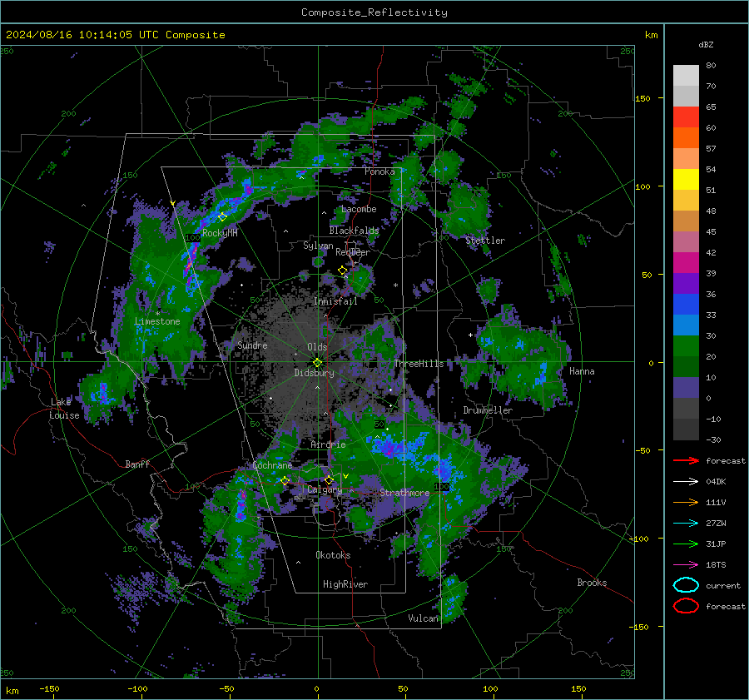This screenshot has width=749, height=700.
Task: Click the Airdrie city label
Action: 328,444
